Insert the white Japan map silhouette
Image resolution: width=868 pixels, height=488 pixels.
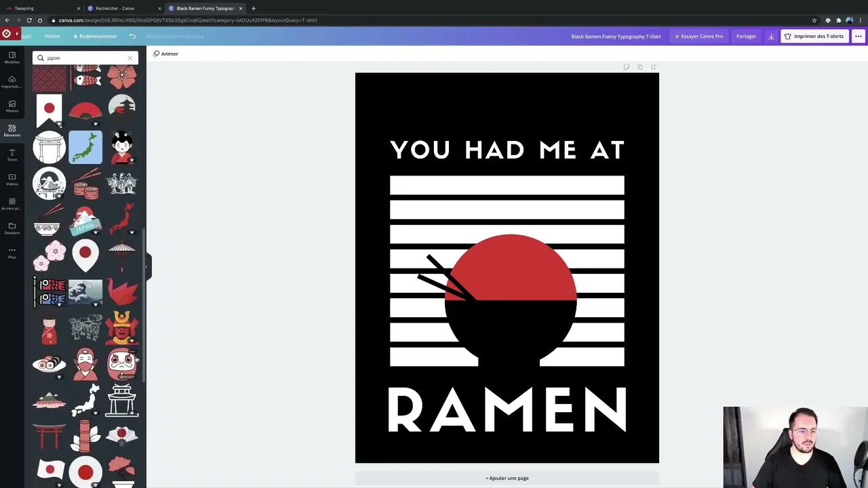pos(86,400)
